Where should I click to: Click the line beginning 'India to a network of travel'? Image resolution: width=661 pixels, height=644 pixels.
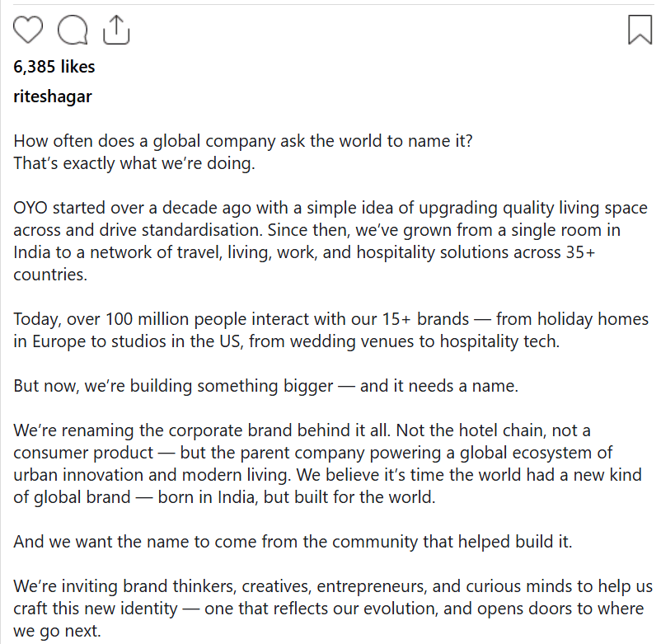click(x=304, y=252)
